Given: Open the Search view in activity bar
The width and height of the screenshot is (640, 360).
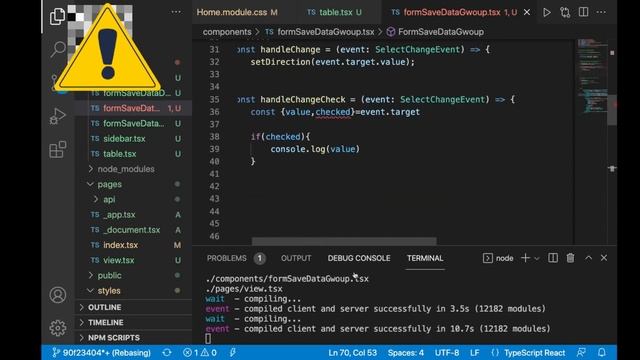Looking at the screenshot, I should pos(58,49).
